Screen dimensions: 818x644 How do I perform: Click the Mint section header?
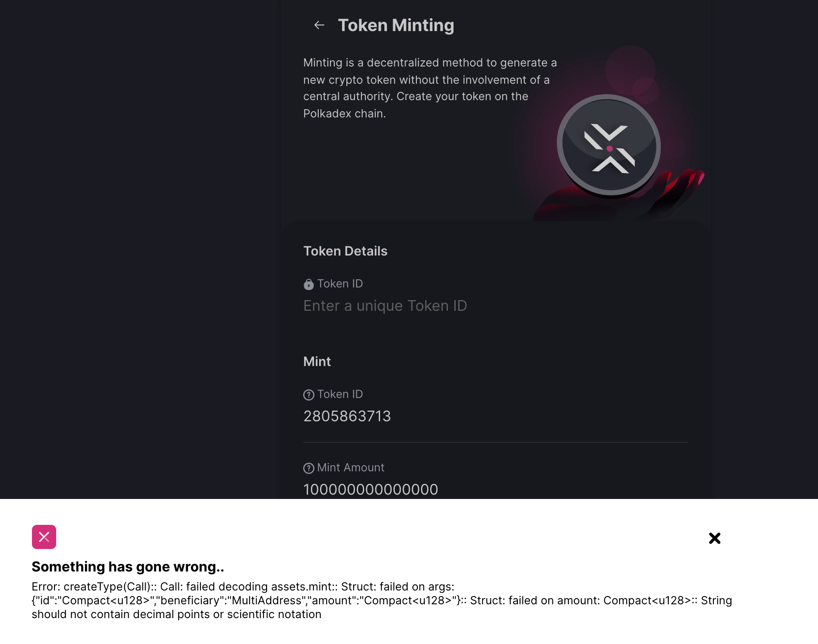coord(317,362)
